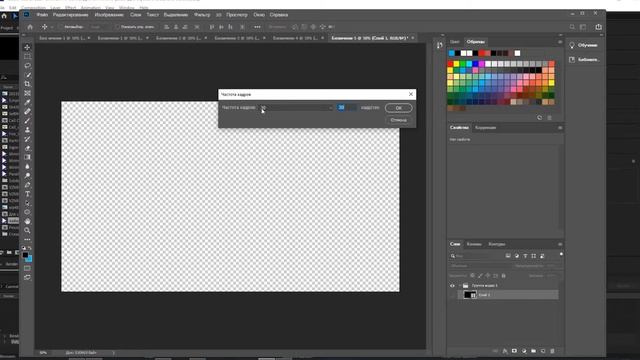Open the blending mode dropdown in Layers
Image resolution: width=640 pixels, height=360 pixels.
tap(479, 266)
